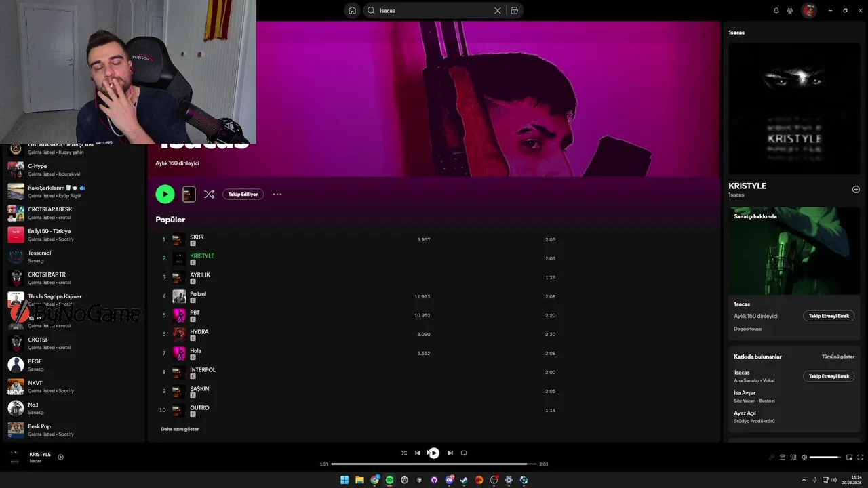Open the three-dot more options for artist

[277, 194]
